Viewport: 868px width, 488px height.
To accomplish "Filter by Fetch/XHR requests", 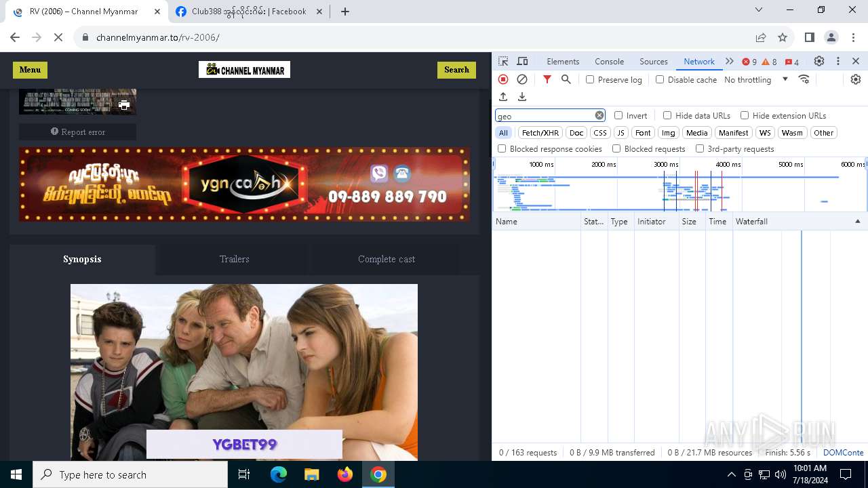I will (x=540, y=133).
